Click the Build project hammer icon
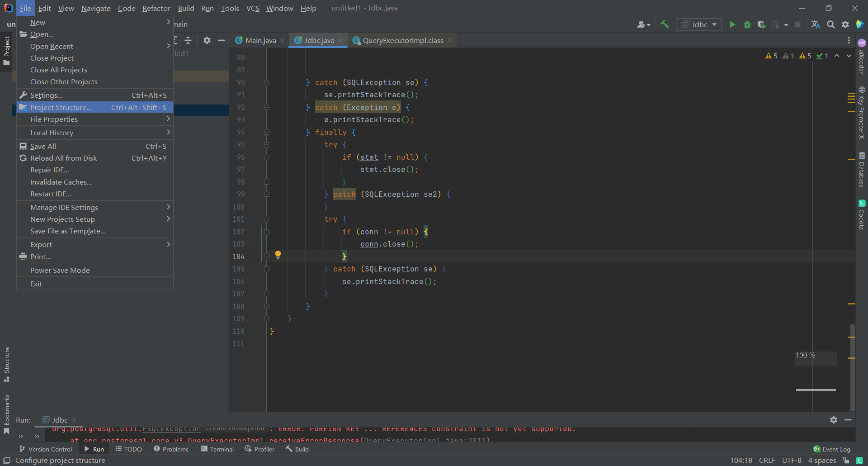Screen dimensions: 868x466 tap(665, 24)
